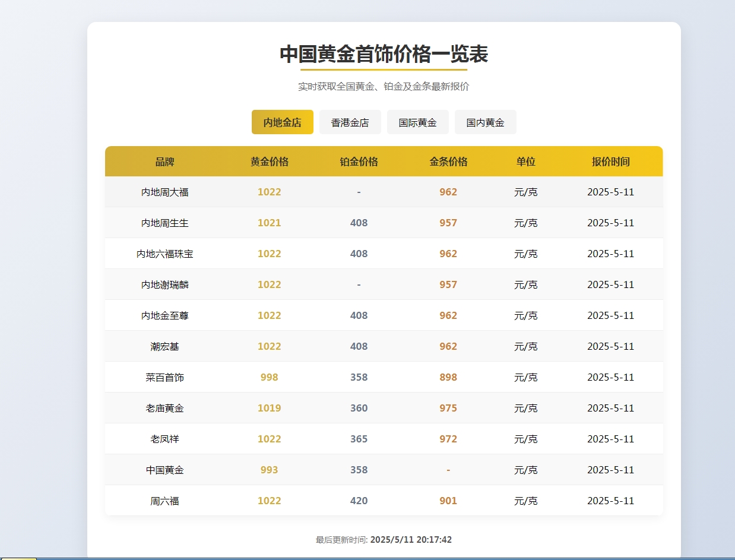Click the 金条价格 column header
This screenshot has width=735, height=560.
point(448,162)
